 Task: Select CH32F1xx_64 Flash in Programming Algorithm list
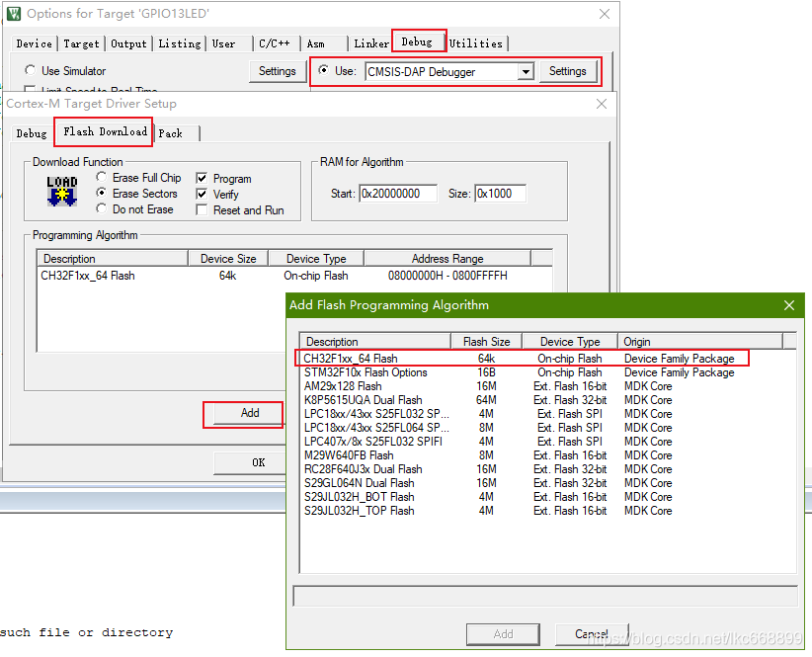(294, 276)
